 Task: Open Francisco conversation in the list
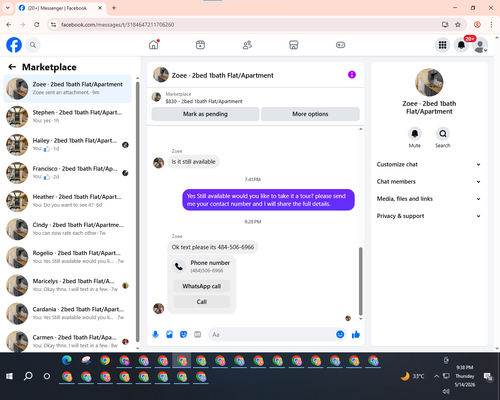click(67, 173)
